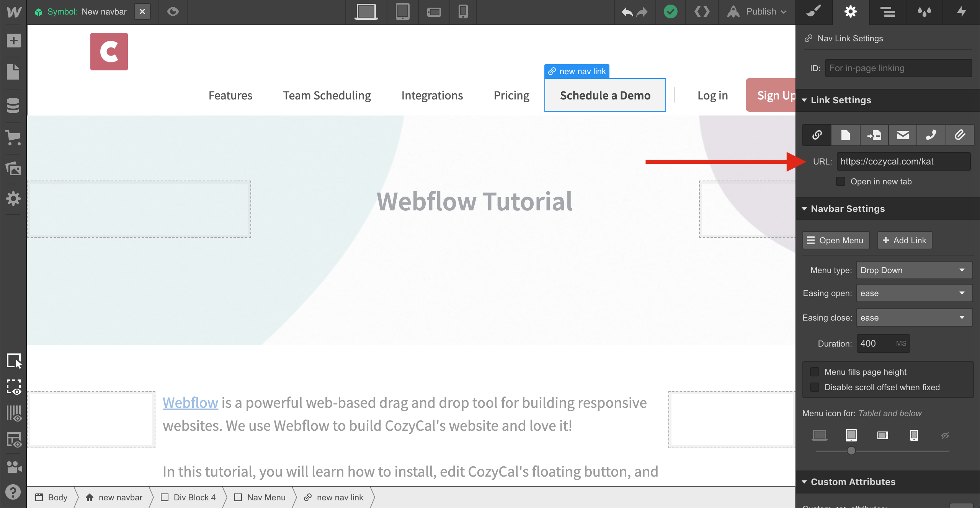Open the Menu type dropdown

[914, 270]
